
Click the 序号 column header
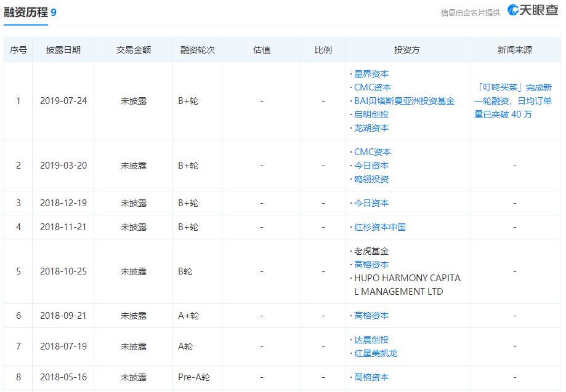coord(18,50)
